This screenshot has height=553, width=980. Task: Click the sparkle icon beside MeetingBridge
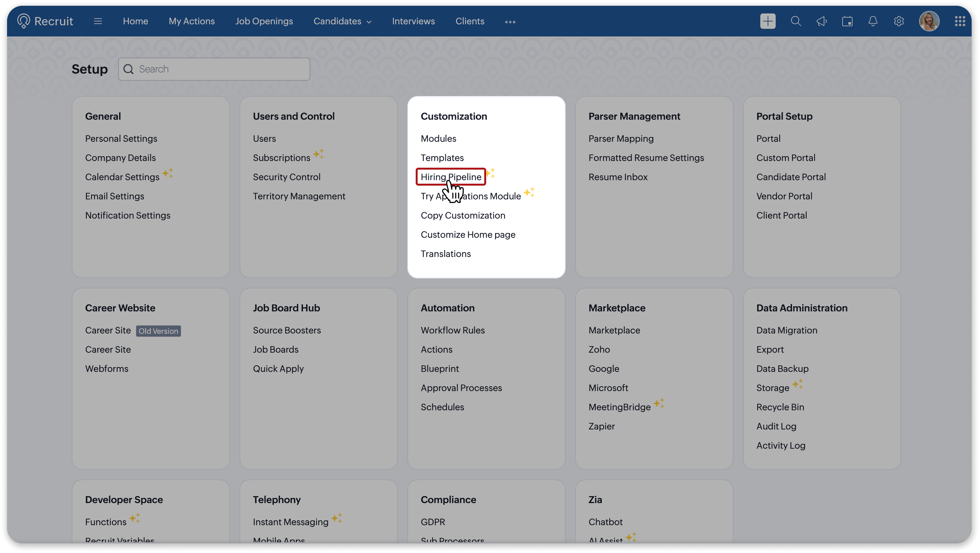[x=659, y=403]
